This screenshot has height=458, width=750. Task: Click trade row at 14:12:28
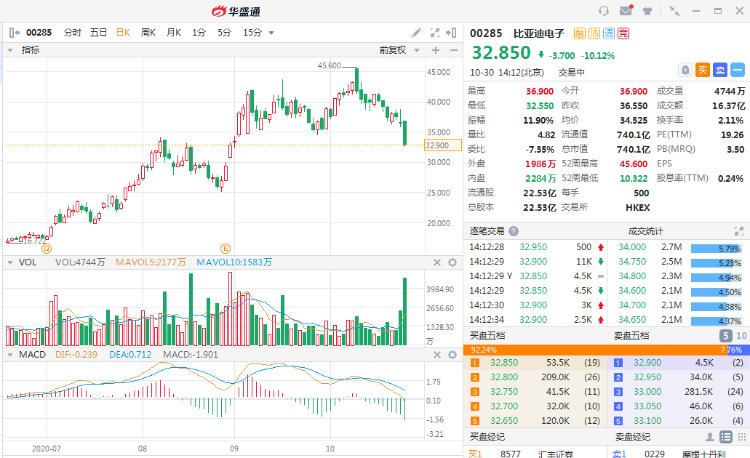coord(537,247)
